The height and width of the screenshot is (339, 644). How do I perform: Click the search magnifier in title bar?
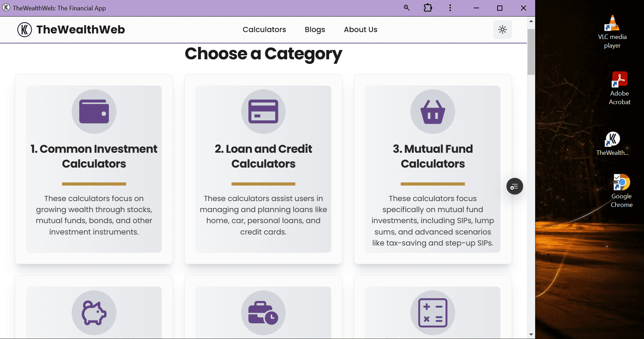coord(407,8)
